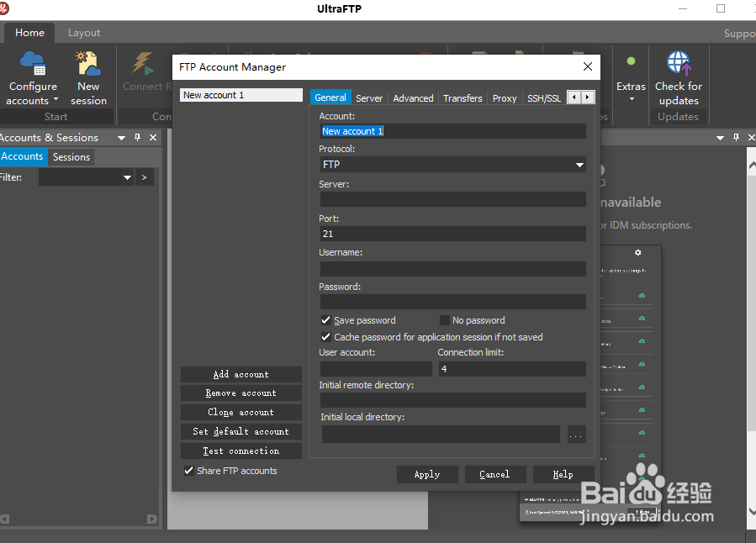Click the Cancel button
756x543 pixels.
pyautogui.click(x=495, y=475)
